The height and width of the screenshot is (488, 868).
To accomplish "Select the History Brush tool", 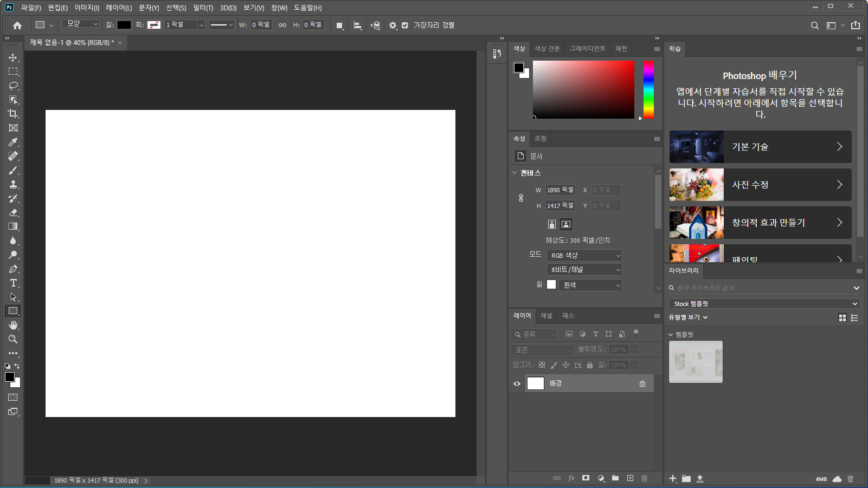I will tap(13, 198).
